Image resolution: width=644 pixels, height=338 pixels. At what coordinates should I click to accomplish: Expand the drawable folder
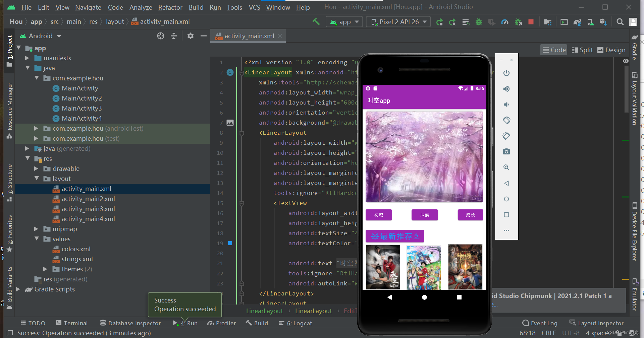[36, 168]
